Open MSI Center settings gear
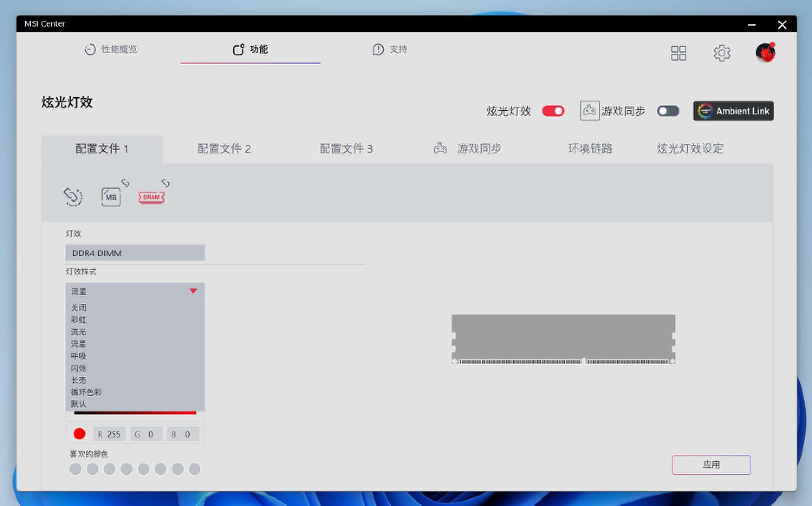The height and width of the screenshot is (506, 812). 721,52
